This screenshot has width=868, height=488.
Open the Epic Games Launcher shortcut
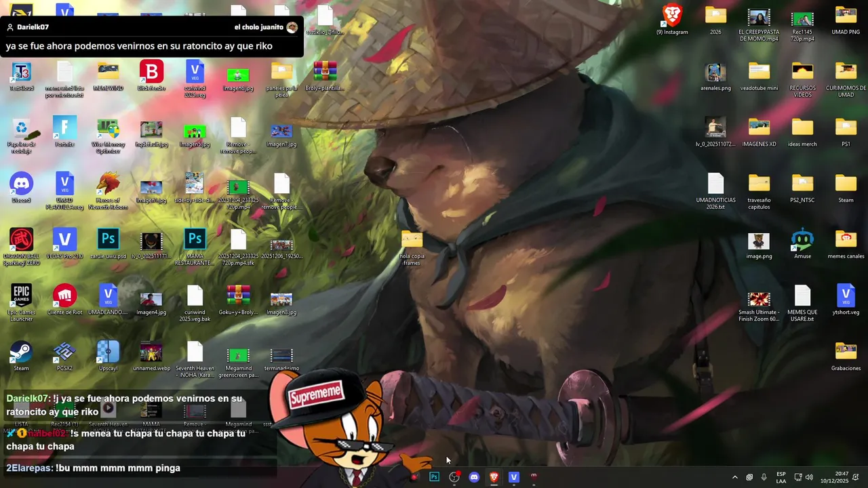(21, 304)
